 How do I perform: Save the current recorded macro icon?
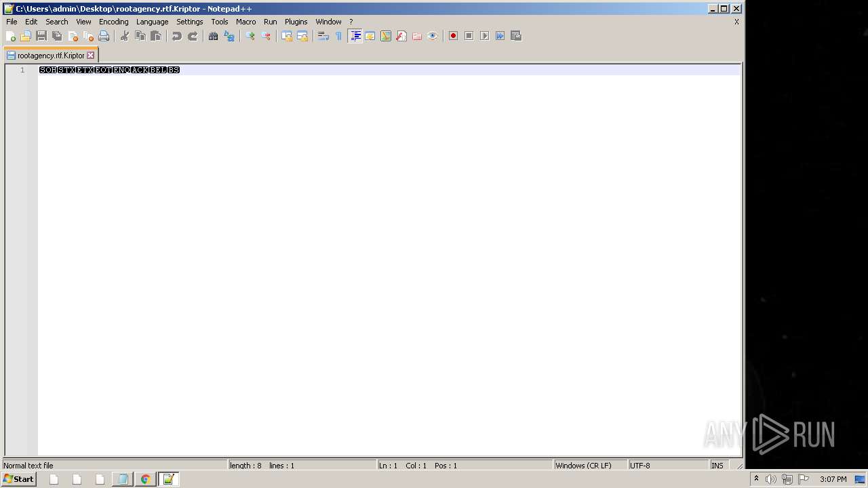pyautogui.click(x=516, y=36)
